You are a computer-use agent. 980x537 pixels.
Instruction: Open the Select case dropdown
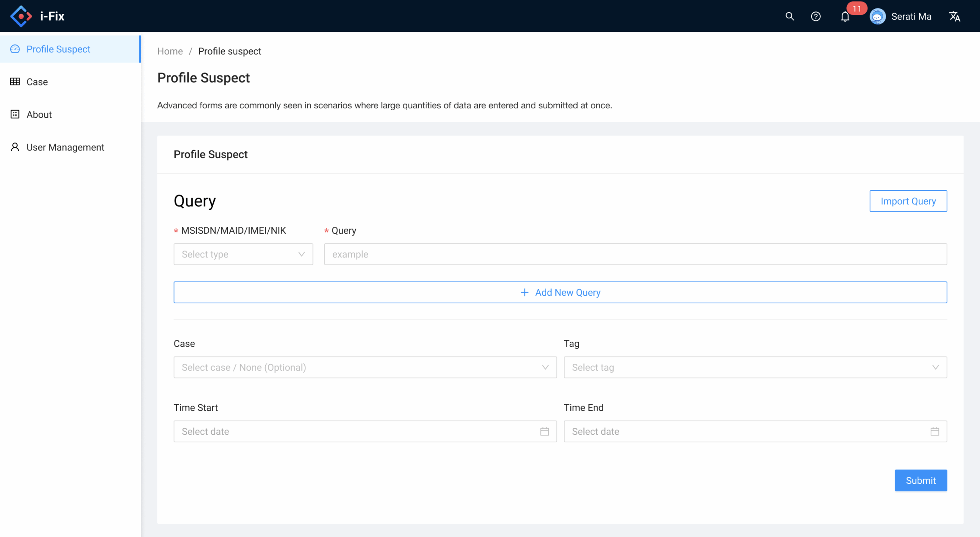pyautogui.click(x=365, y=367)
